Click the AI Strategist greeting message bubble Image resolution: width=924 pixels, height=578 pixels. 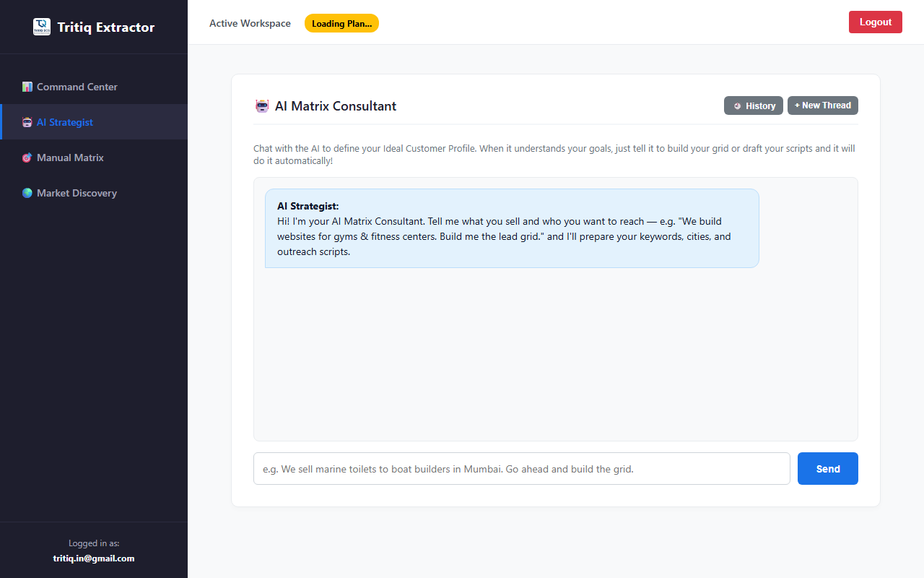coord(512,228)
